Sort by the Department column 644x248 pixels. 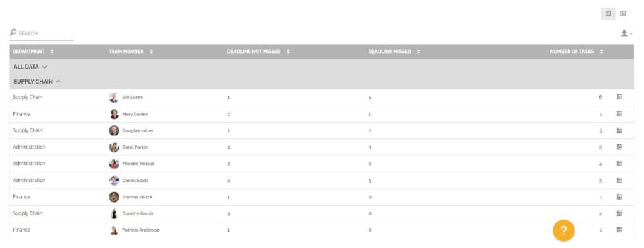33,52
